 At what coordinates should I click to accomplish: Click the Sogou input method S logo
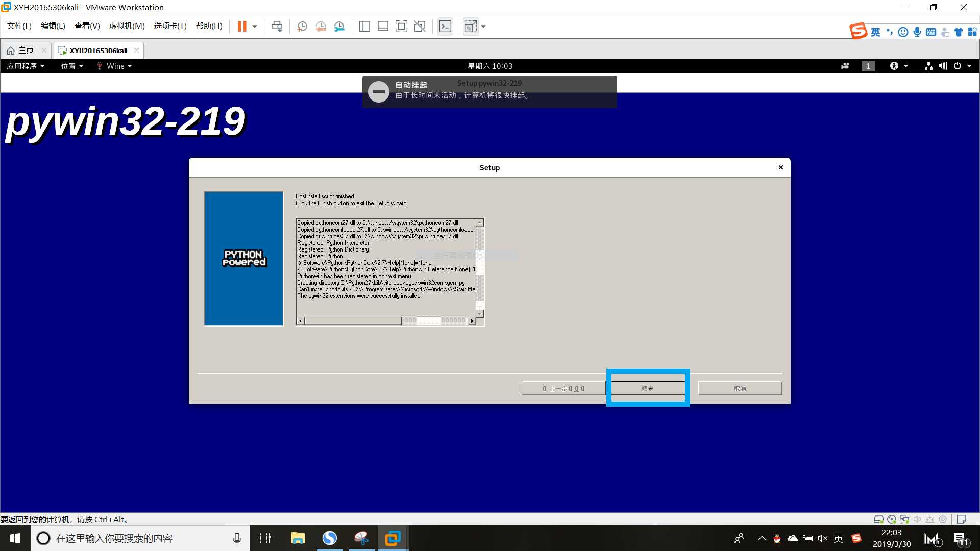tap(858, 31)
